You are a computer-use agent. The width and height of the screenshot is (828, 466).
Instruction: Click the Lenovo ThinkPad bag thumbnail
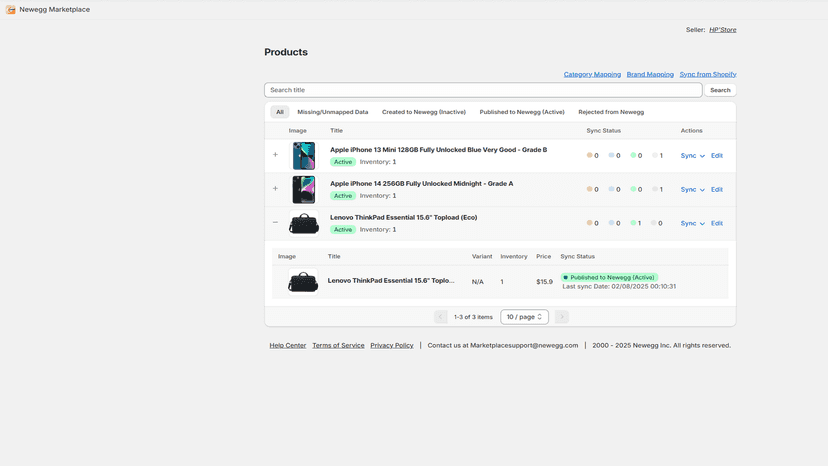[x=304, y=223]
